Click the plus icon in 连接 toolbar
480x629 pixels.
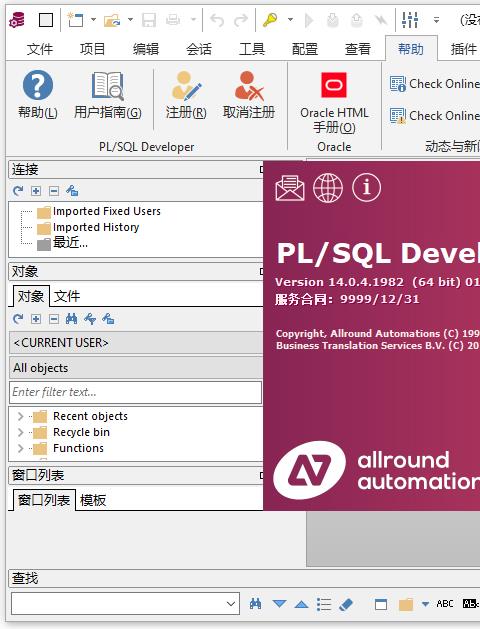[x=36, y=191]
